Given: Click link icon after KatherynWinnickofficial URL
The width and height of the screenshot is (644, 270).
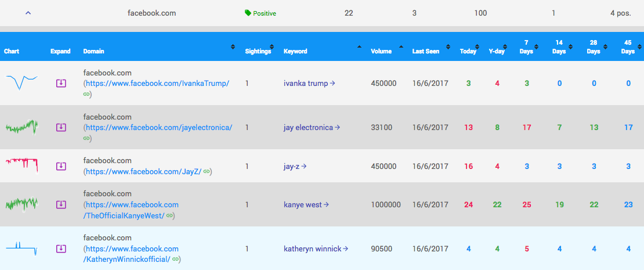Looking at the screenshot, I should click(175, 260).
